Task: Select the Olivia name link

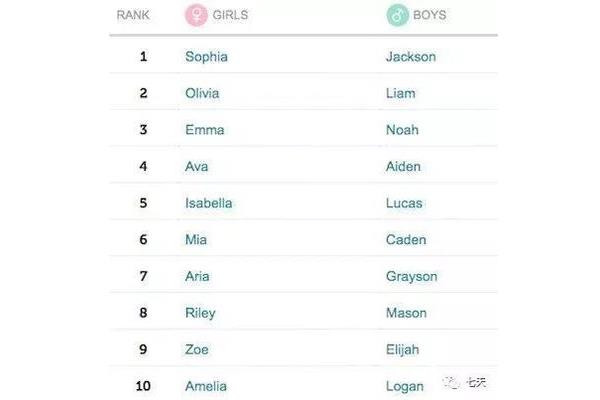Action: (202, 93)
